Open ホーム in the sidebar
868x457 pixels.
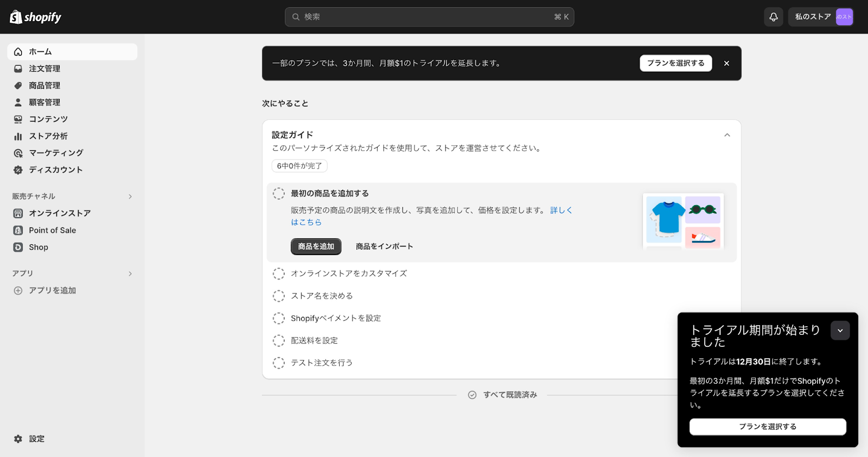(x=72, y=52)
